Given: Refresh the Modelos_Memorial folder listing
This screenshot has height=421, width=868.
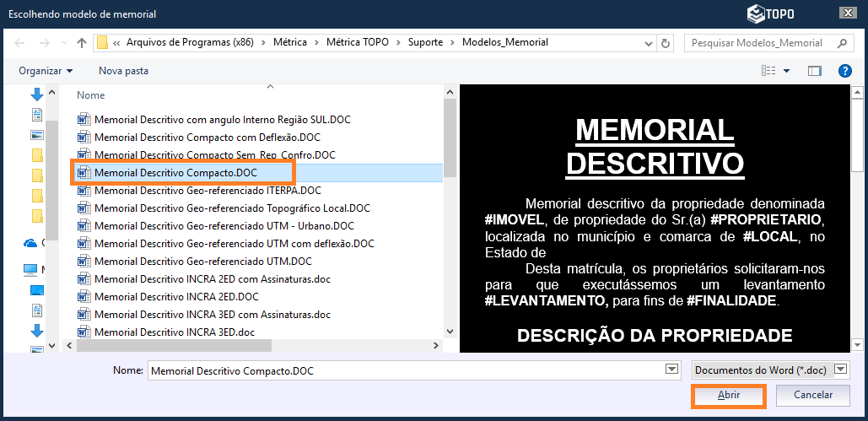Looking at the screenshot, I should click(666, 43).
